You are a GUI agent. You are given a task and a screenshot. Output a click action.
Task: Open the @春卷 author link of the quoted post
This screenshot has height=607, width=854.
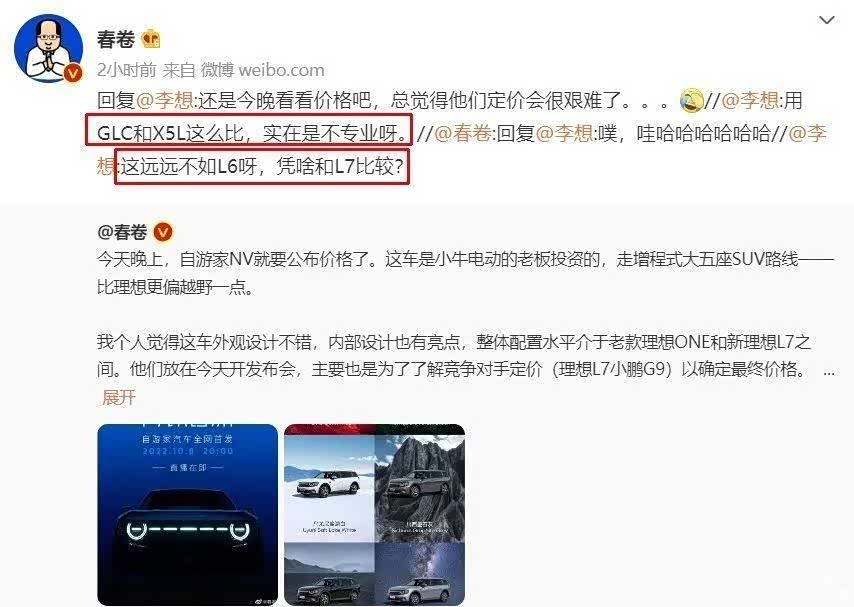coord(123,232)
